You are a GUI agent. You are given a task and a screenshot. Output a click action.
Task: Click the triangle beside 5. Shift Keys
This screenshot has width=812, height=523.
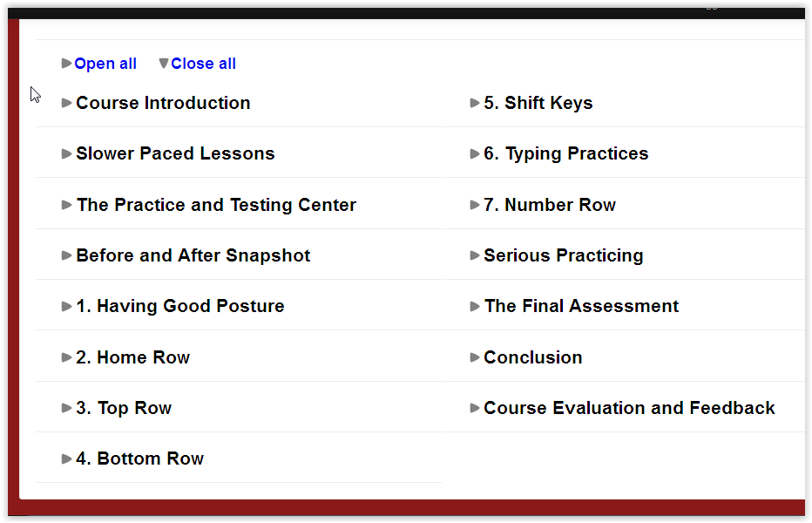point(475,102)
